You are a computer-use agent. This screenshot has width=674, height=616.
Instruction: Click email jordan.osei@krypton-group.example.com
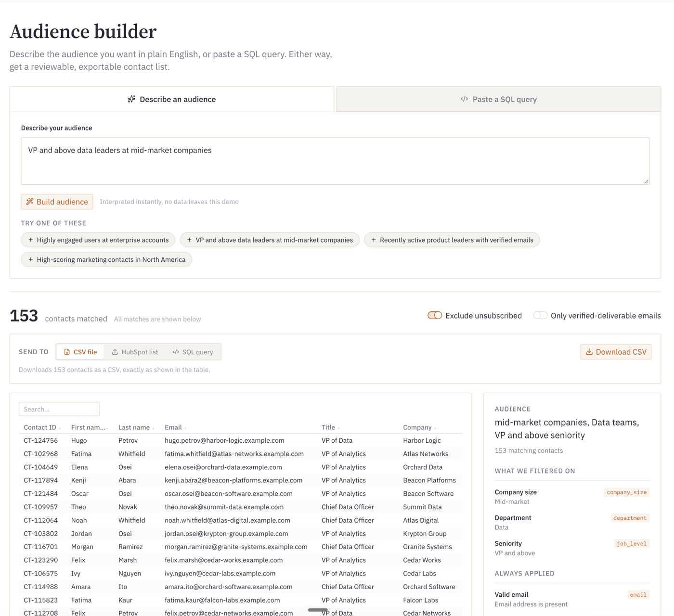(226, 534)
